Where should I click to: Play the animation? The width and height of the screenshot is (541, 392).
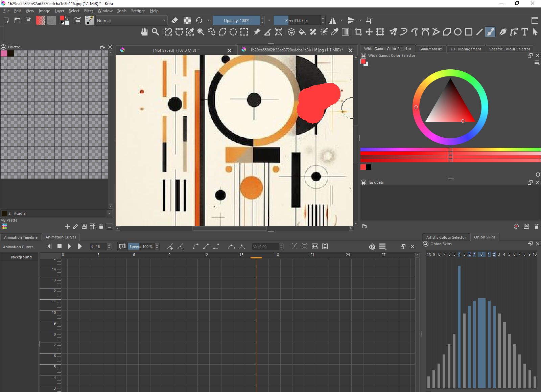click(70, 247)
